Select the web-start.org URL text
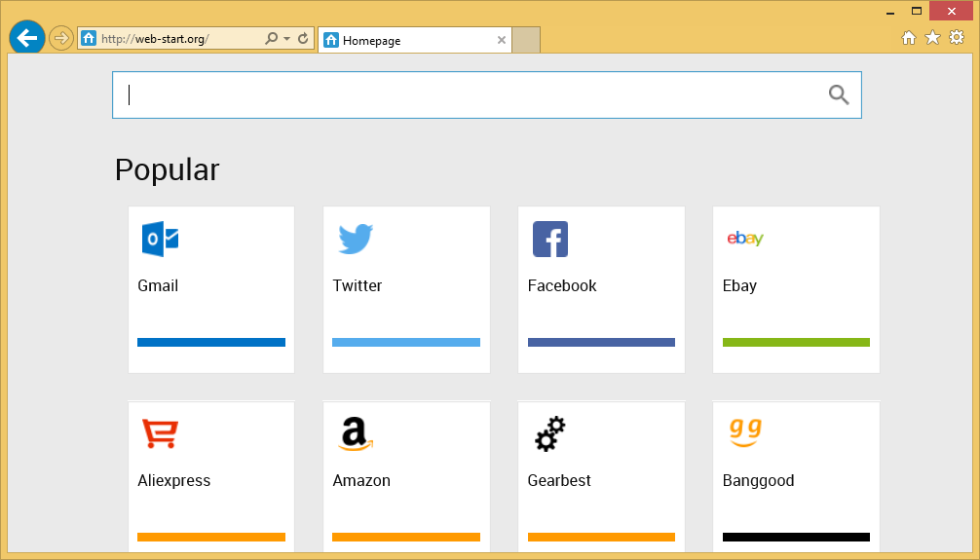The image size is (980, 560). 154,39
